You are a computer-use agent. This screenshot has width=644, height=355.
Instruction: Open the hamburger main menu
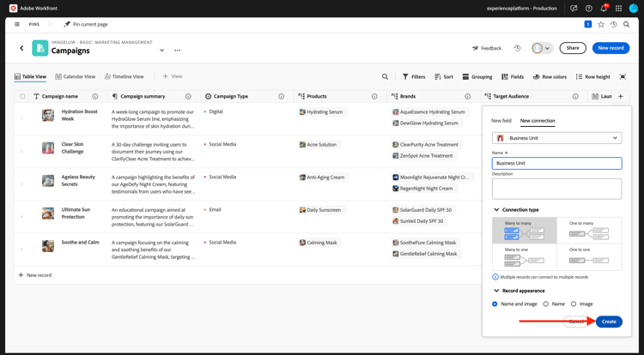(x=17, y=24)
